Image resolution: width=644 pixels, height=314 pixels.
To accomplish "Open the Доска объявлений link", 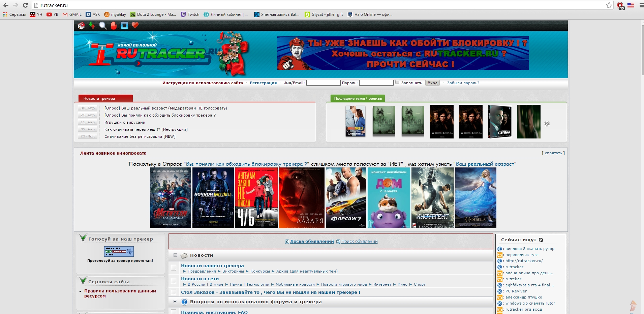I will [x=312, y=242].
